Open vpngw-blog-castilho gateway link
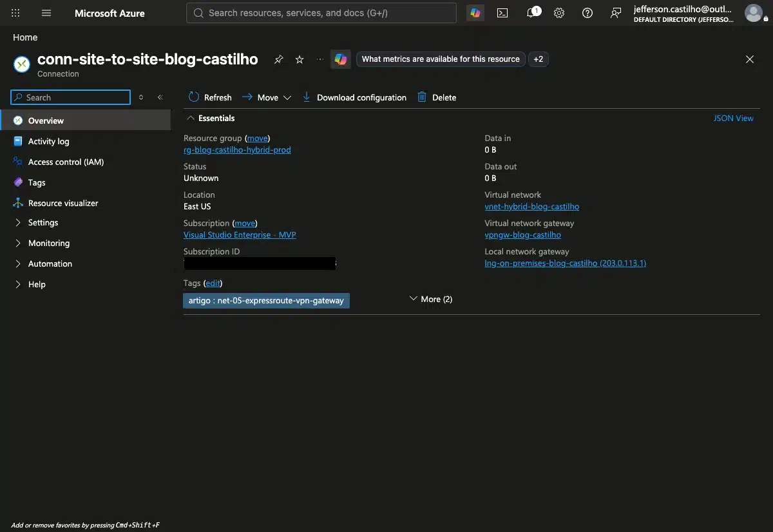 522,234
